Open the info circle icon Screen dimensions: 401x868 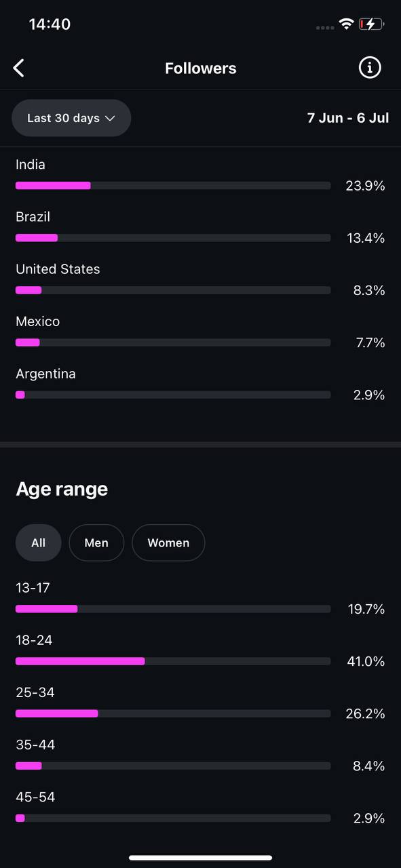coord(370,68)
